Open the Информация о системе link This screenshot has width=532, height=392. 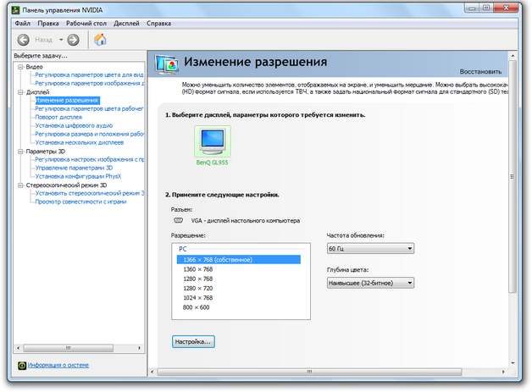[58, 365]
